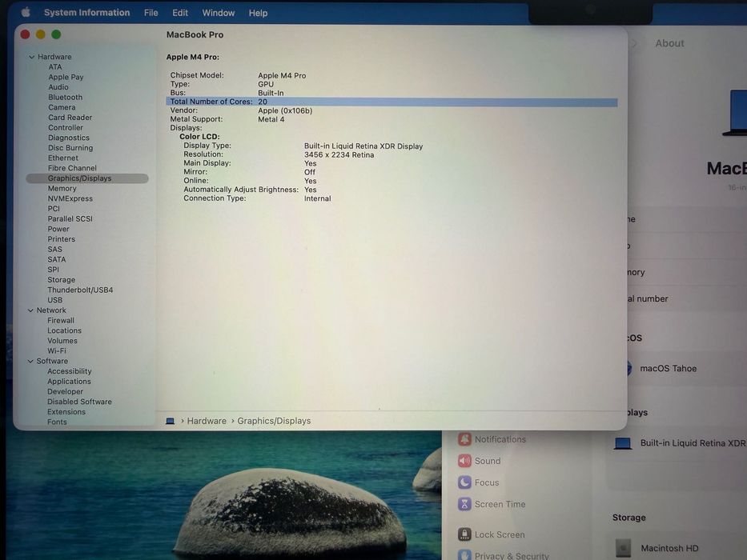747x560 pixels.
Task: Select Disabled Software under Software
Action: point(79,402)
